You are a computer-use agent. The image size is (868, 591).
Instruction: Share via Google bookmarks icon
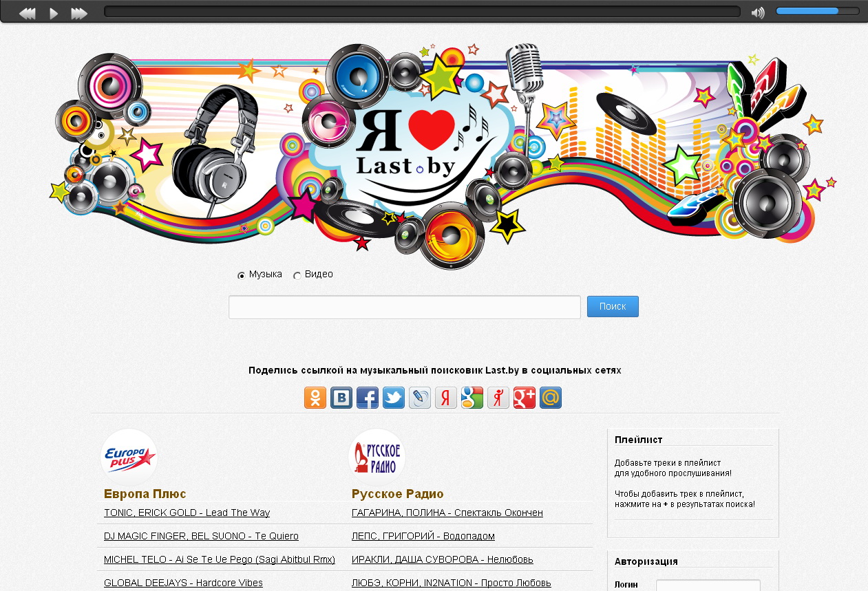click(472, 398)
